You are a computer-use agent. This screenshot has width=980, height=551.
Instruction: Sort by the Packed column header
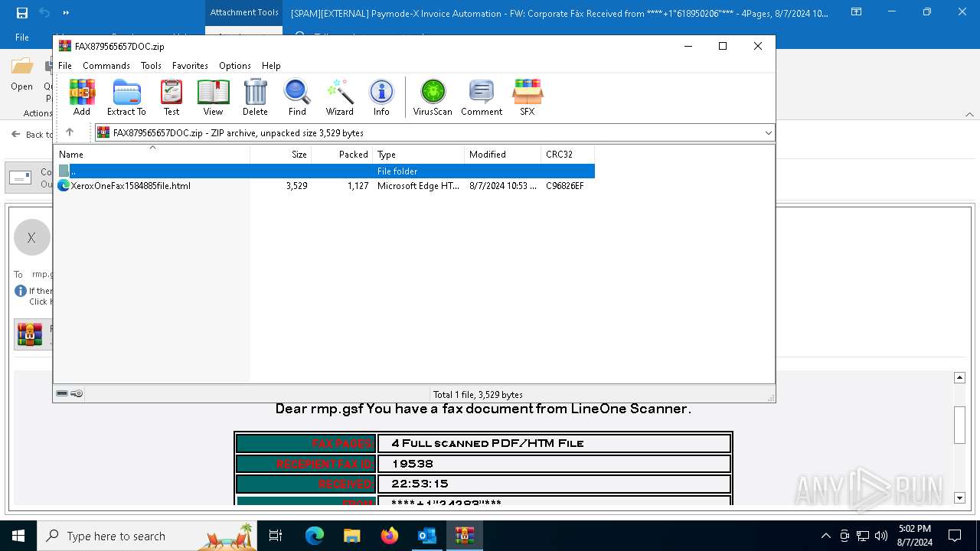342,154
